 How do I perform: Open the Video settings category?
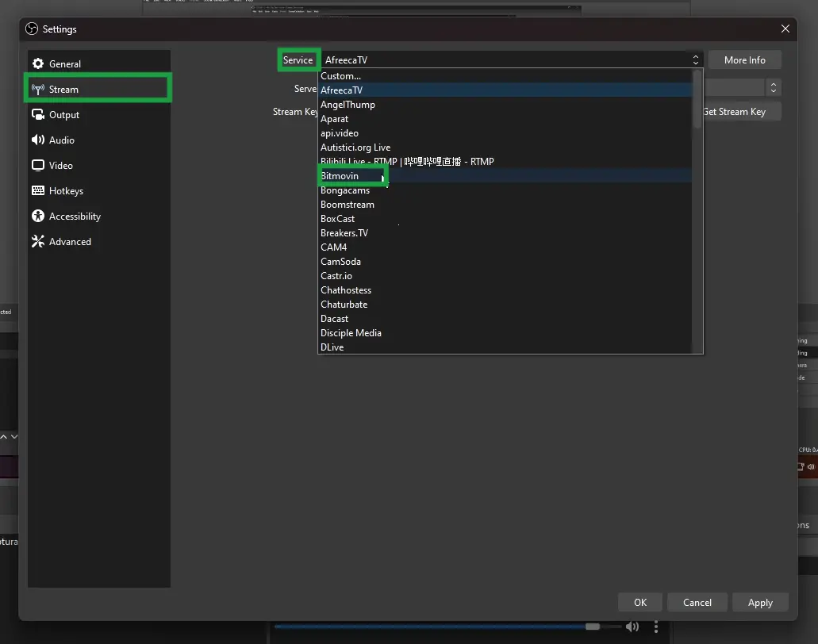point(98,165)
